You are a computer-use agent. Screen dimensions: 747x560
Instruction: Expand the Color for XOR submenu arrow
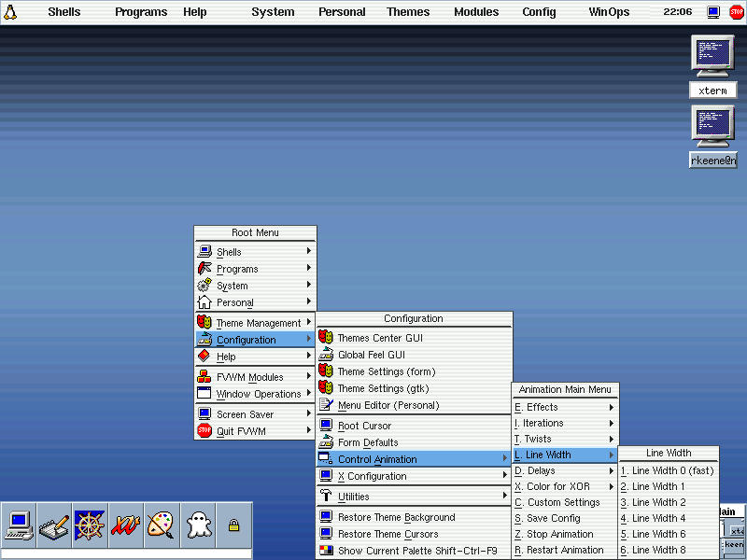tap(612, 486)
